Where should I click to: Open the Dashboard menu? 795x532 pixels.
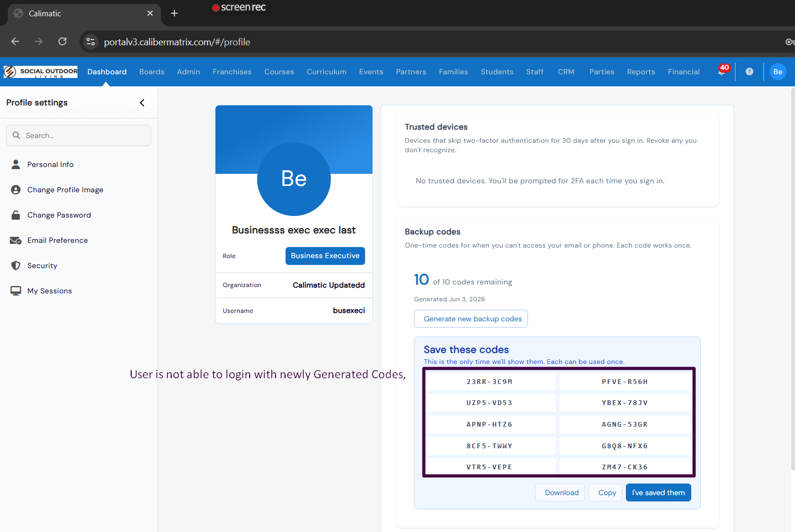click(107, 72)
